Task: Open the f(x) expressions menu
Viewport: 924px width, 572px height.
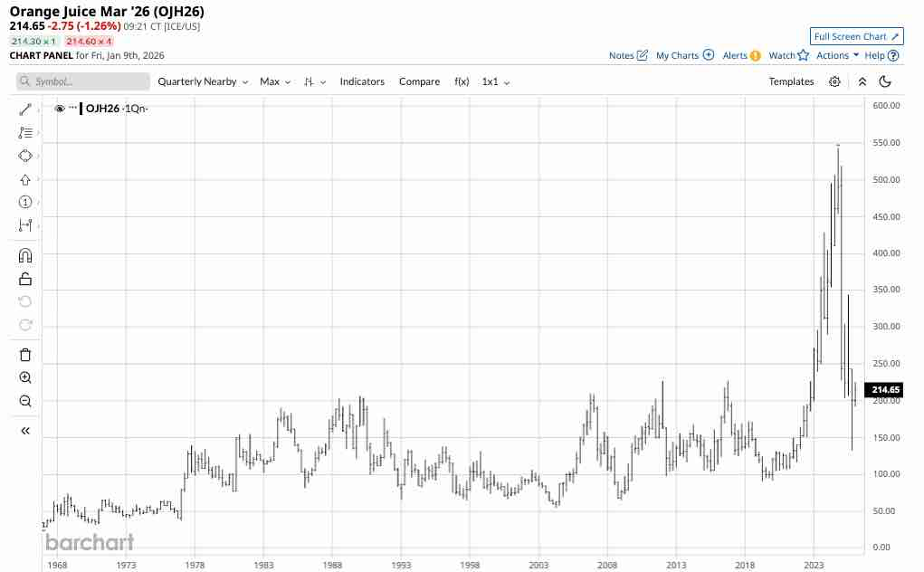Action: 462,81
